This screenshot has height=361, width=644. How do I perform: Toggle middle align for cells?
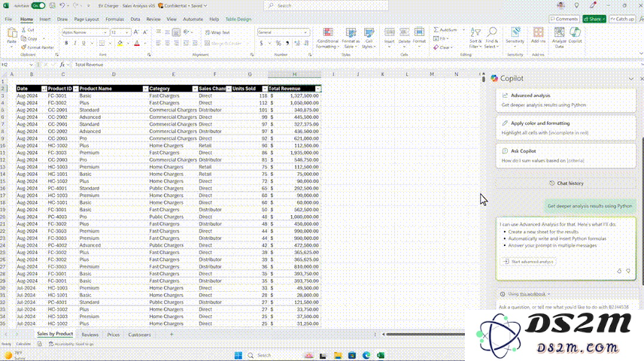(x=167, y=32)
